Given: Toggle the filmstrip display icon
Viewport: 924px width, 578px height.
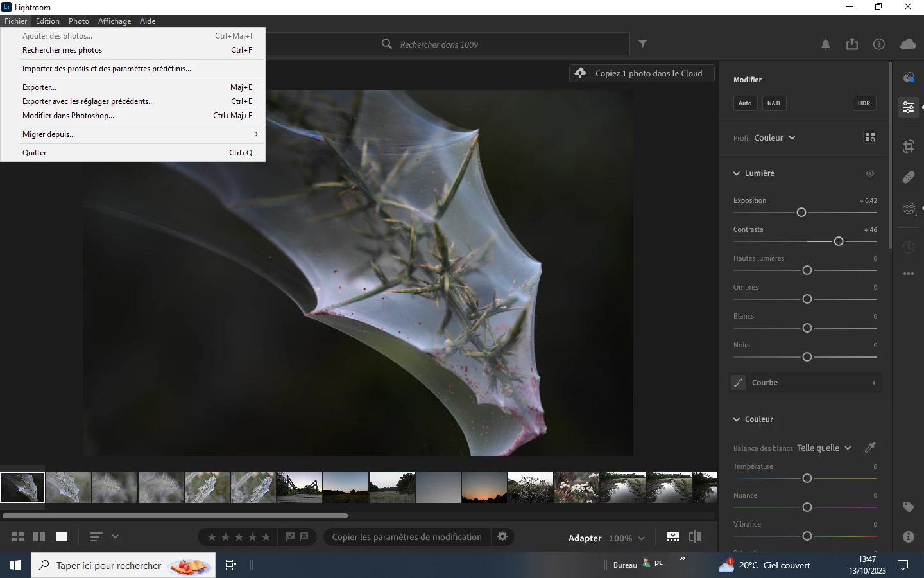Looking at the screenshot, I should coord(672,537).
